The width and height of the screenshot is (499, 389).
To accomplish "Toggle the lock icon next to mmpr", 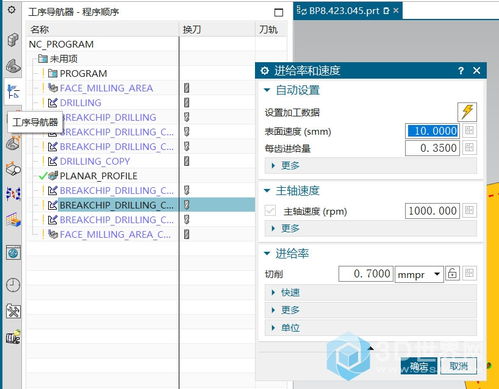I will (x=452, y=273).
